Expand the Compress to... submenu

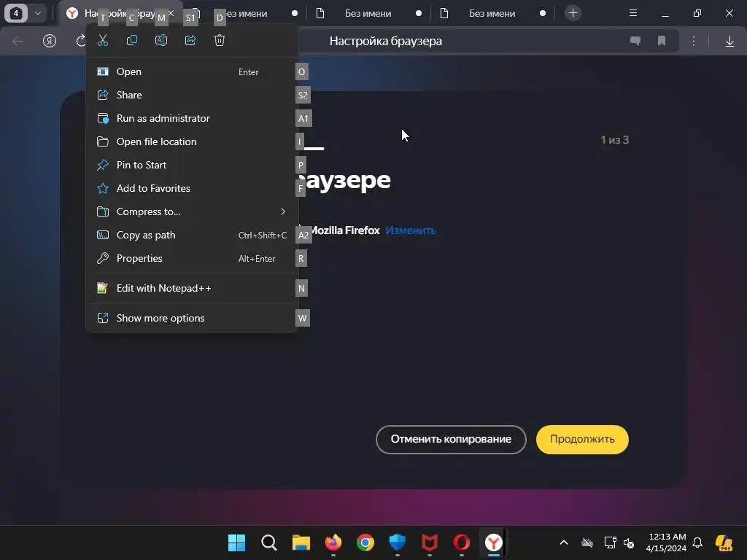192,212
